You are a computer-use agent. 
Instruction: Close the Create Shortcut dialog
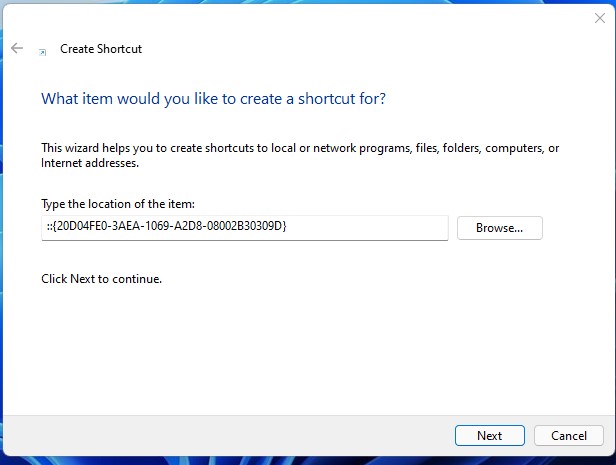coord(600,18)
